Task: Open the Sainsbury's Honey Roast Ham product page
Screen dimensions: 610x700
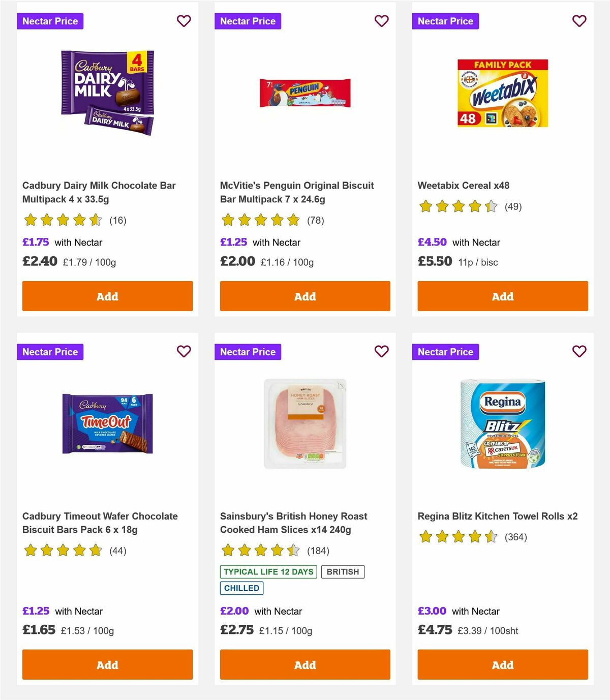Action: click(x=293, y=523)
